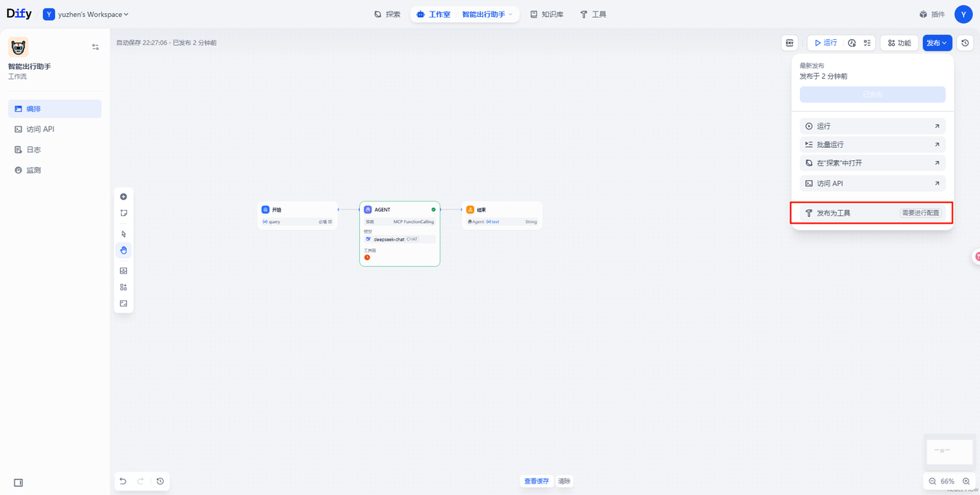Undo the last canvas change

[123, 481]
